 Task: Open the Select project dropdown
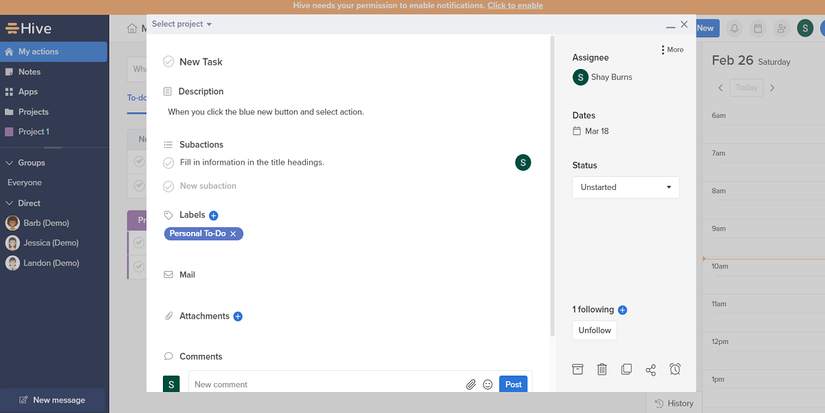pyautogui.click(x=182, y=24)
